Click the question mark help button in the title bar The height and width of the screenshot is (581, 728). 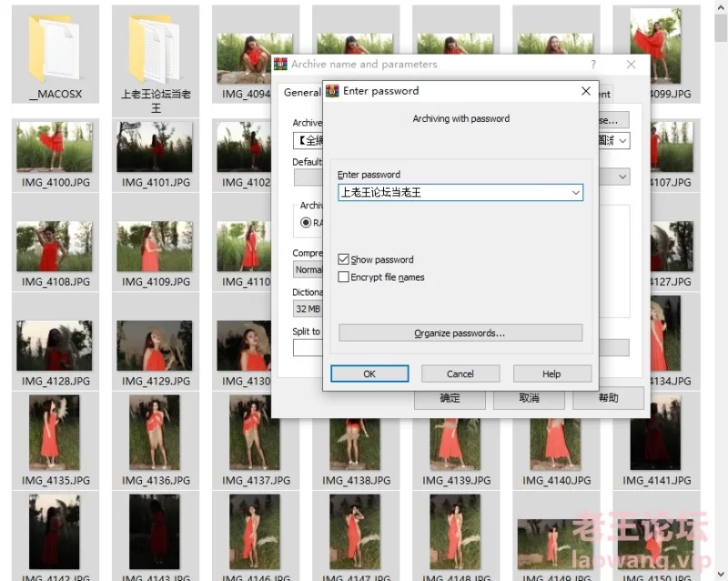click(x=593, y=65)
